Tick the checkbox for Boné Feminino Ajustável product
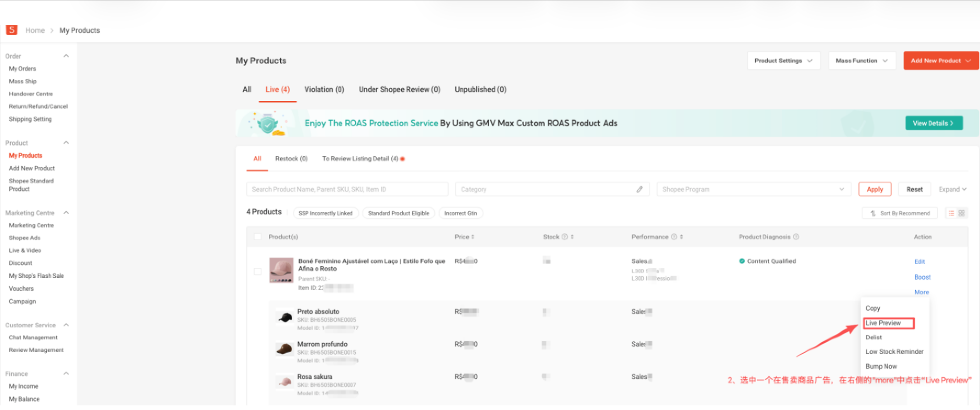Image resolution: width=980 pixels, height=410 pixels. pos(258,271)
